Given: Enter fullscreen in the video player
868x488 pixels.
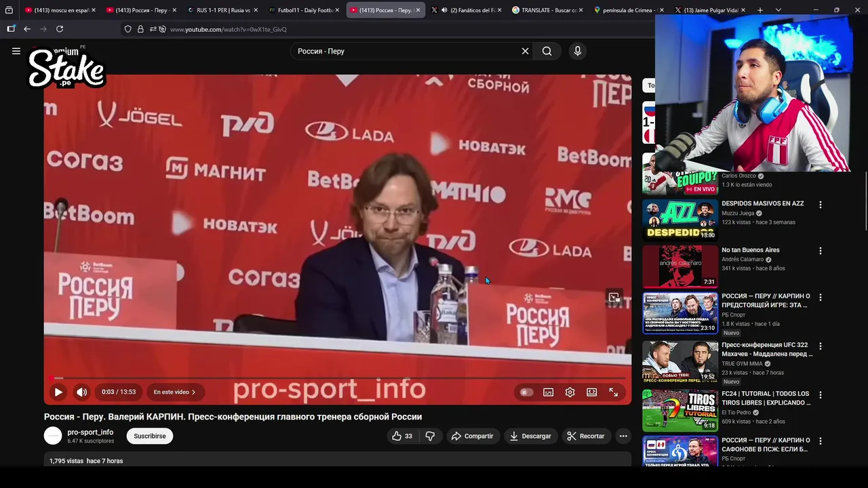Looking at the screenshot, I should pos(613,392).
